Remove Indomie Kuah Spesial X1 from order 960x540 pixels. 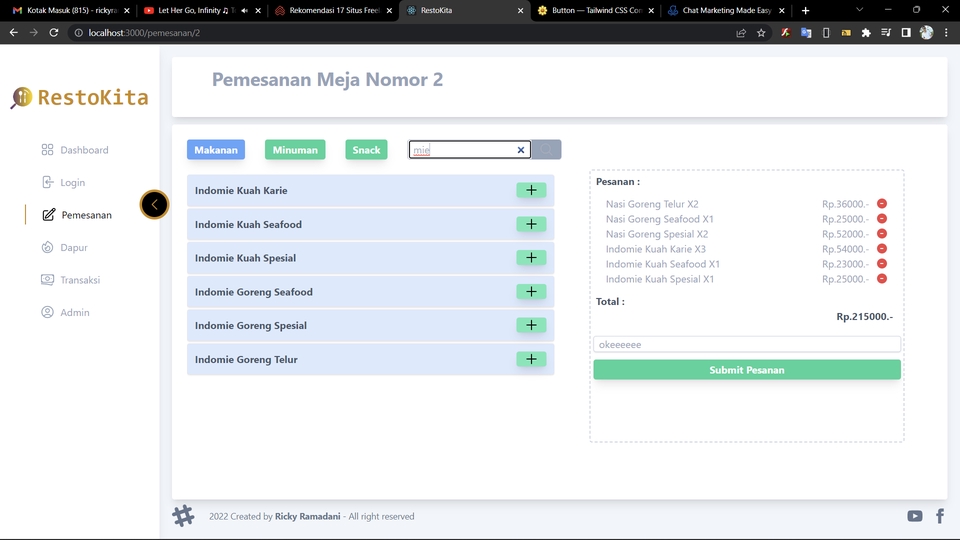tap(882, 279)
